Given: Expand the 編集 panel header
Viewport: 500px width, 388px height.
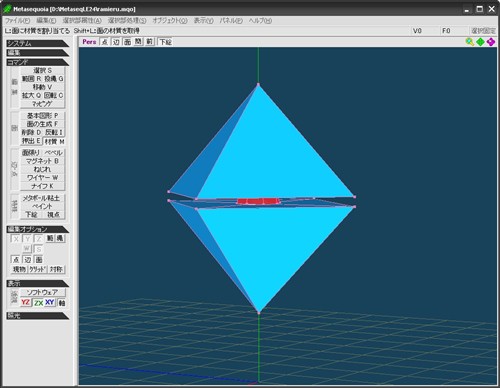Looking at the screenshot, I should (38, 53).
